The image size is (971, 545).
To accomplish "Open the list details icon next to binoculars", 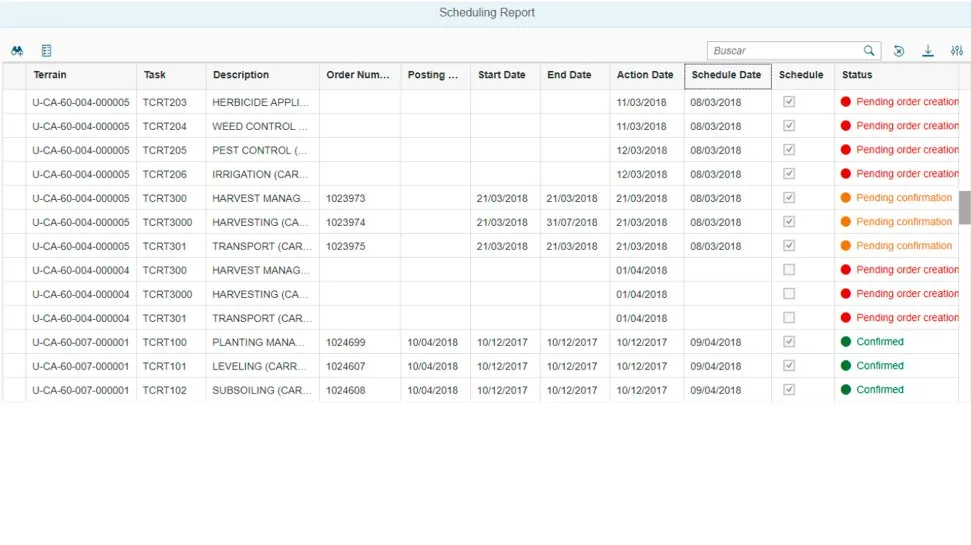I will coord(47,51).
